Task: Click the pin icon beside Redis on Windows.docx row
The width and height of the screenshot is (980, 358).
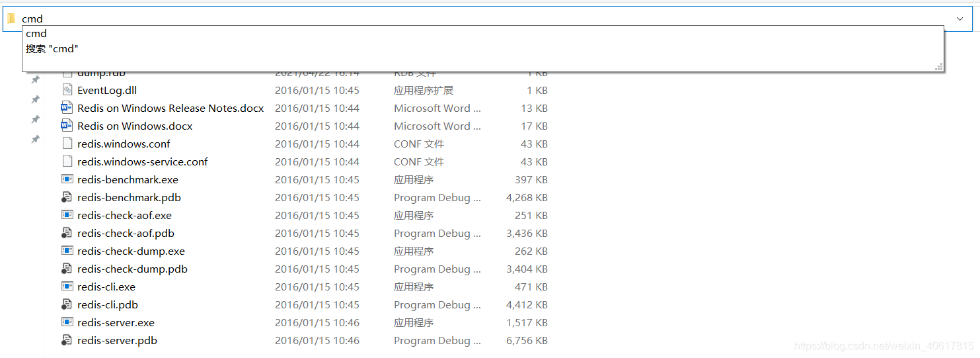Action: (x=36, y=120)
